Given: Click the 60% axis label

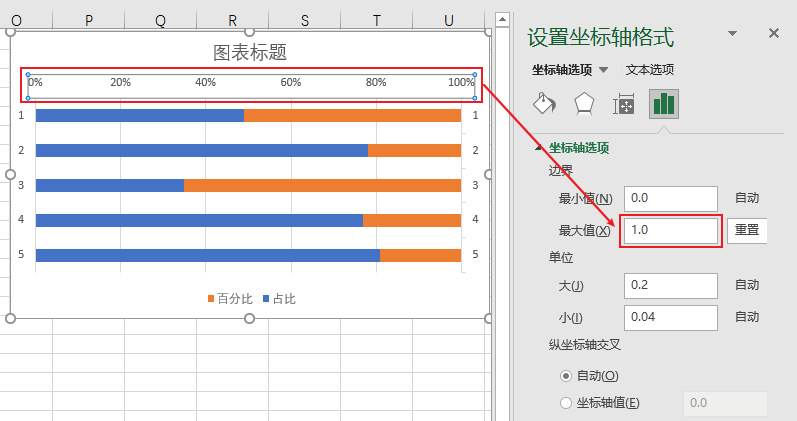Looking at the screenshot, I should click(291, 82).
